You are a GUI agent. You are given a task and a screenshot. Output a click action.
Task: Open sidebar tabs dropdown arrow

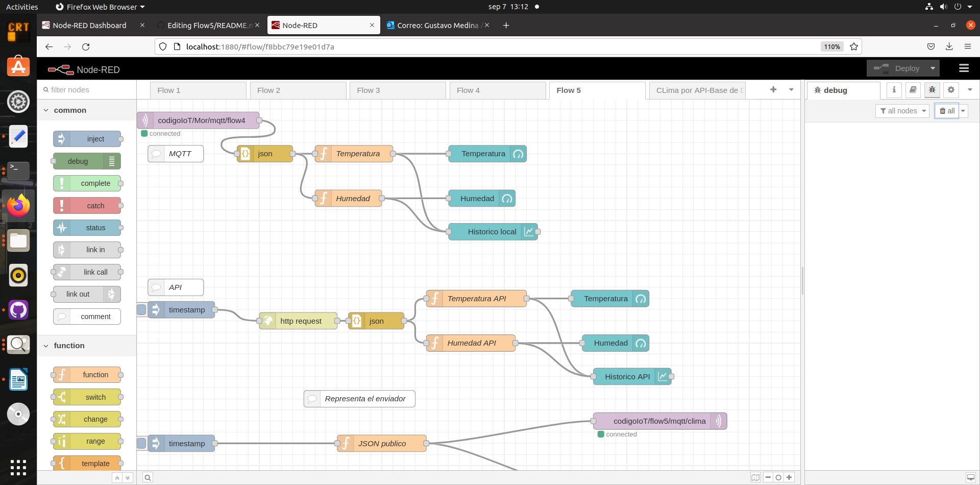click(x=970, y=90)
